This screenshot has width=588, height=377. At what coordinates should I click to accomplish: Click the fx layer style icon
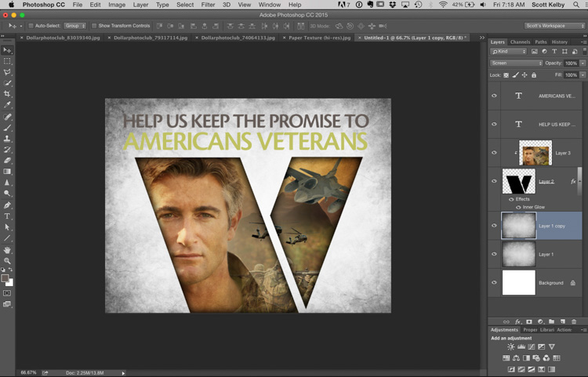517,321
